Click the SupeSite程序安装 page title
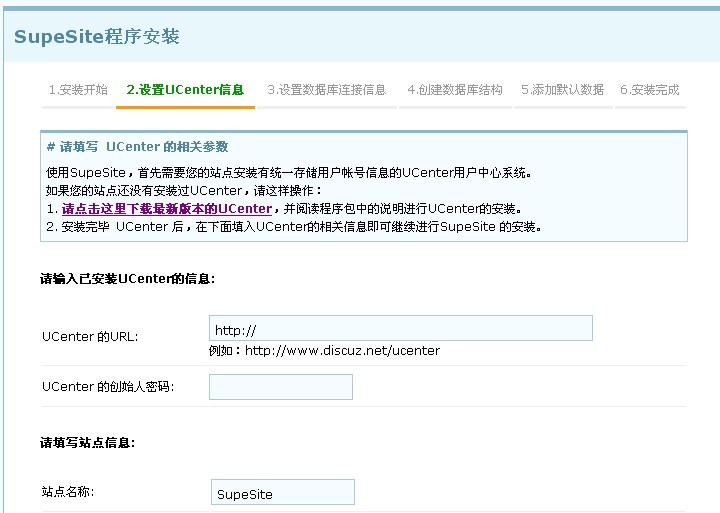Viewport: 720px width, 513px height. [97, 36]
